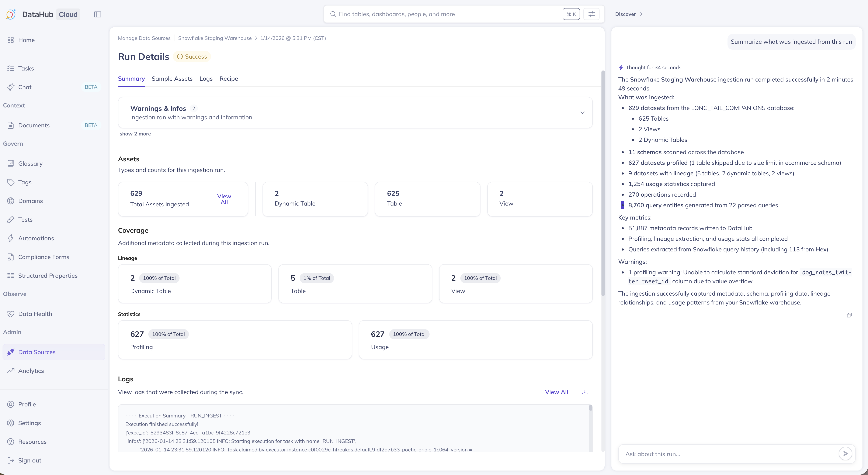This screenshot has width=868, height=475.
Task: Toggle the sidebar collapse icon
Action: click(97, 14)
